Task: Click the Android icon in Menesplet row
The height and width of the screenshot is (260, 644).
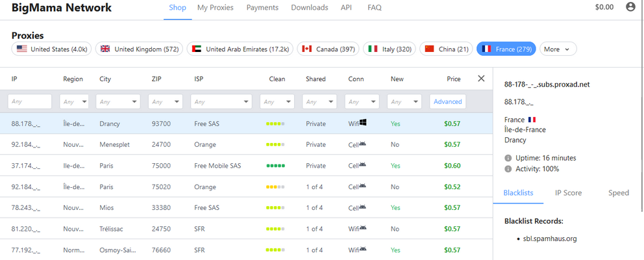Action: point(363,144)
